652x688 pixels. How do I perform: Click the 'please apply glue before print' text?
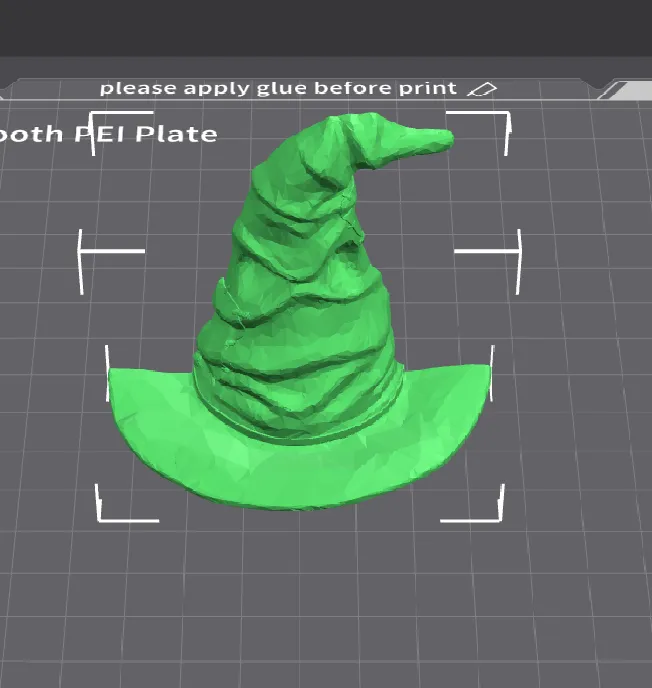point(278,88)
